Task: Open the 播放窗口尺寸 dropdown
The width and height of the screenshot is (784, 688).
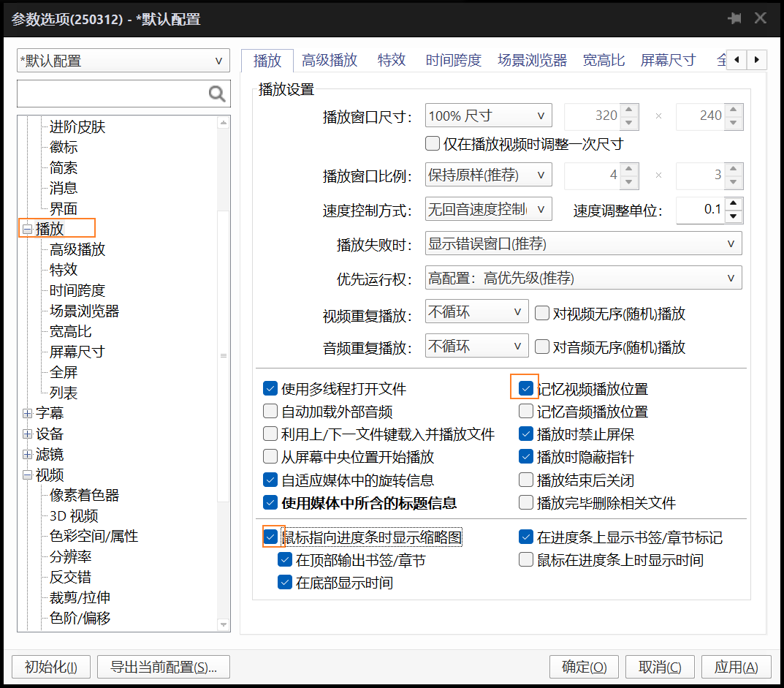Action: (489, 116)
